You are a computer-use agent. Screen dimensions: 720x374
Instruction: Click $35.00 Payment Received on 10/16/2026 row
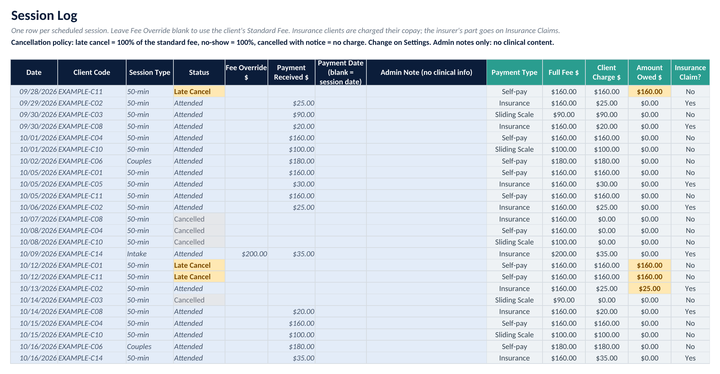tap(291, 358)
